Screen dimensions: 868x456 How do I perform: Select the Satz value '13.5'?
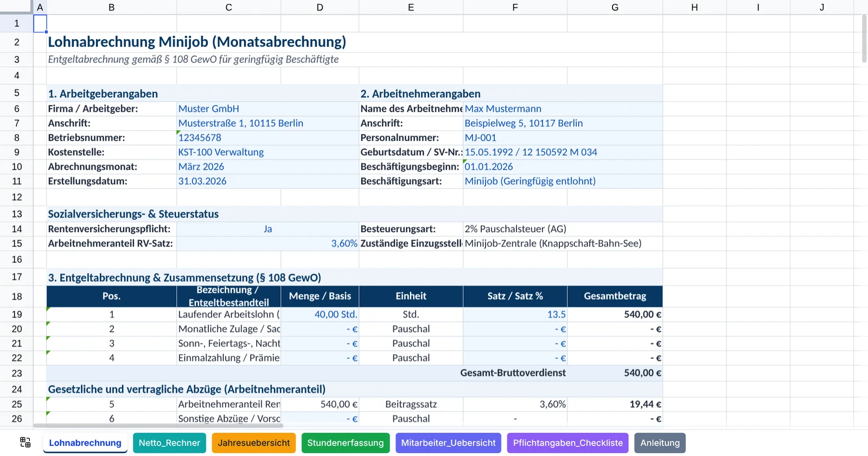pos(515,314)
